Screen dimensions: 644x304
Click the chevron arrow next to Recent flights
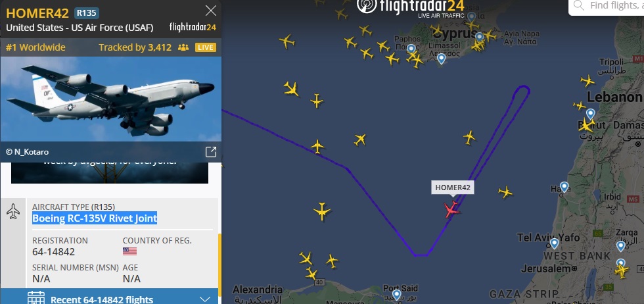(x=204, y=299)
